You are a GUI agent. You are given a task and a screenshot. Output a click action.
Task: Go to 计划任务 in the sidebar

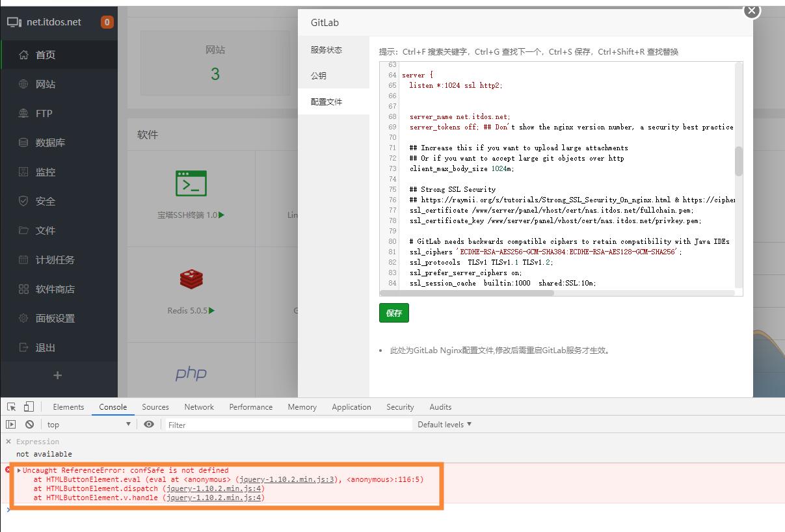pos(59,259)
